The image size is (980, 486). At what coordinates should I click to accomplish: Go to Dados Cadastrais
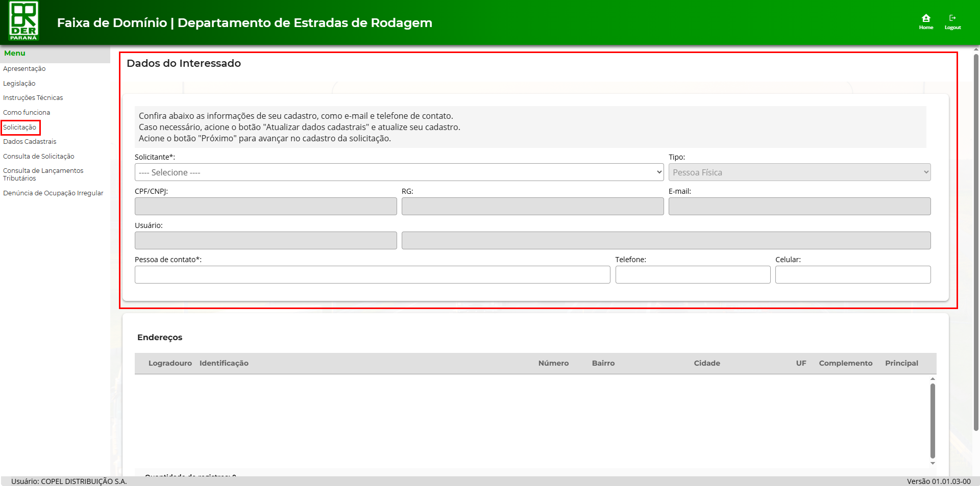[x=30, y=142]
